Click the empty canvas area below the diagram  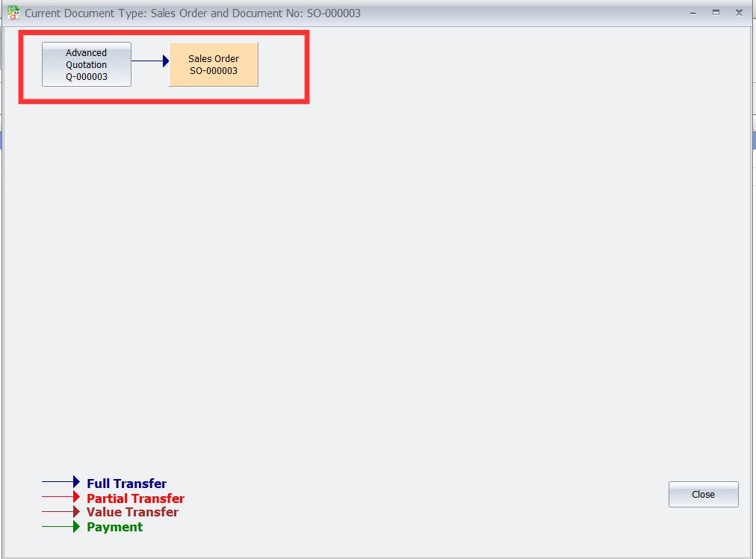click(374, 299)
